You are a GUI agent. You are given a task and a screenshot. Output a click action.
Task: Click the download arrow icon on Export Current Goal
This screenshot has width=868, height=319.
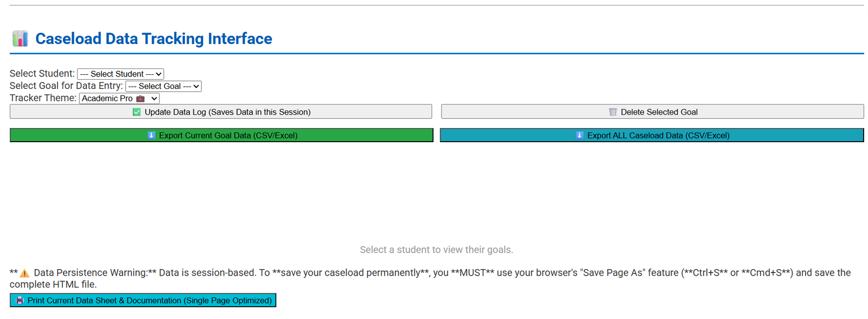click(151, 136)
